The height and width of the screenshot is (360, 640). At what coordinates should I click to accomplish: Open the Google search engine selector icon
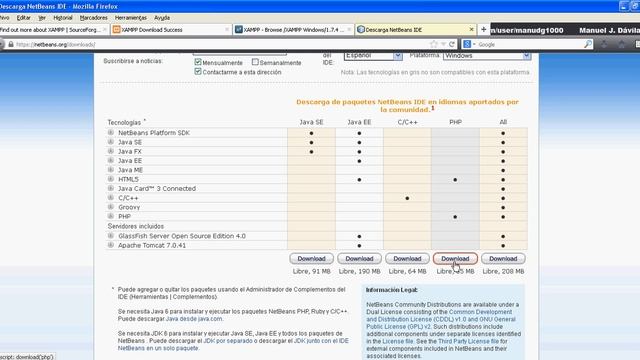click(x=468, y=44)
